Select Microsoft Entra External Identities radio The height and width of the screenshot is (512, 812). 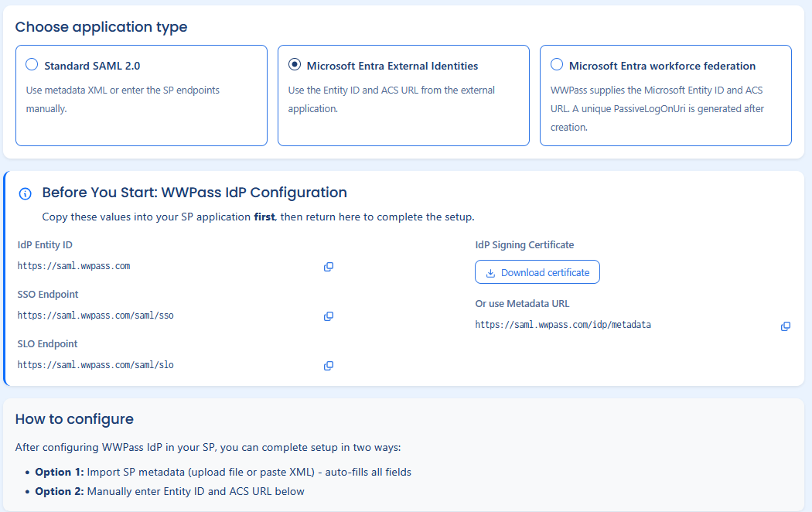pyautogui.click(x=294, y=64)
